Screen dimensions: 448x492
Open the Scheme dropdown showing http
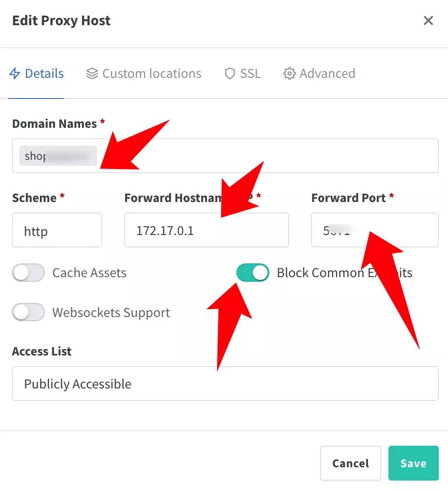57,230
